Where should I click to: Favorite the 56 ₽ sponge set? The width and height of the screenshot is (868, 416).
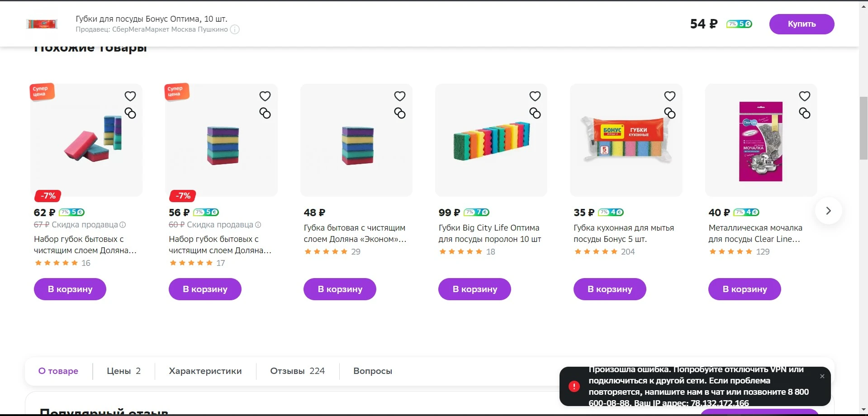coord(265,96)
